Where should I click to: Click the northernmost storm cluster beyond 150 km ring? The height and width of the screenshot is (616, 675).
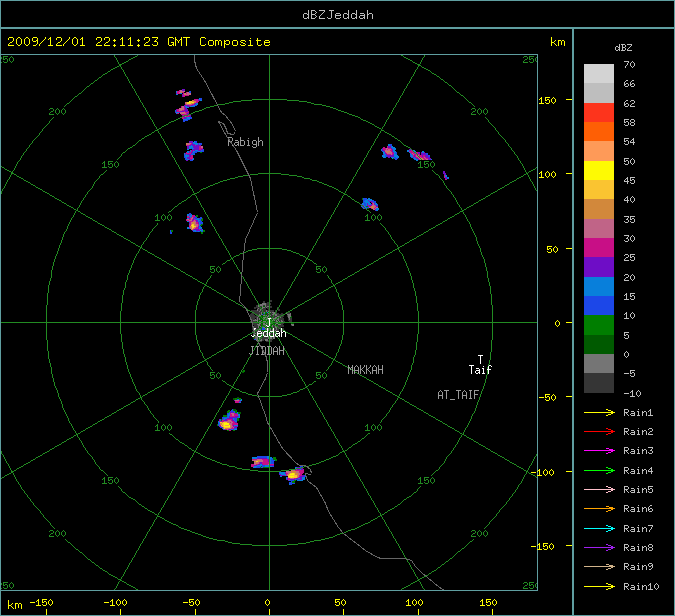(x=188, y=105)
